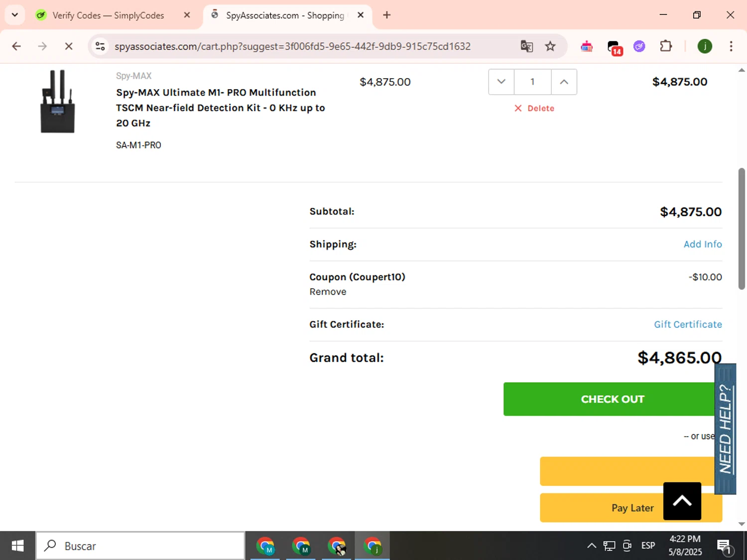The height and width of the screenshot is (560, 747).
Task: Click the scrollbar up arrow
Action: coord(742,70)
